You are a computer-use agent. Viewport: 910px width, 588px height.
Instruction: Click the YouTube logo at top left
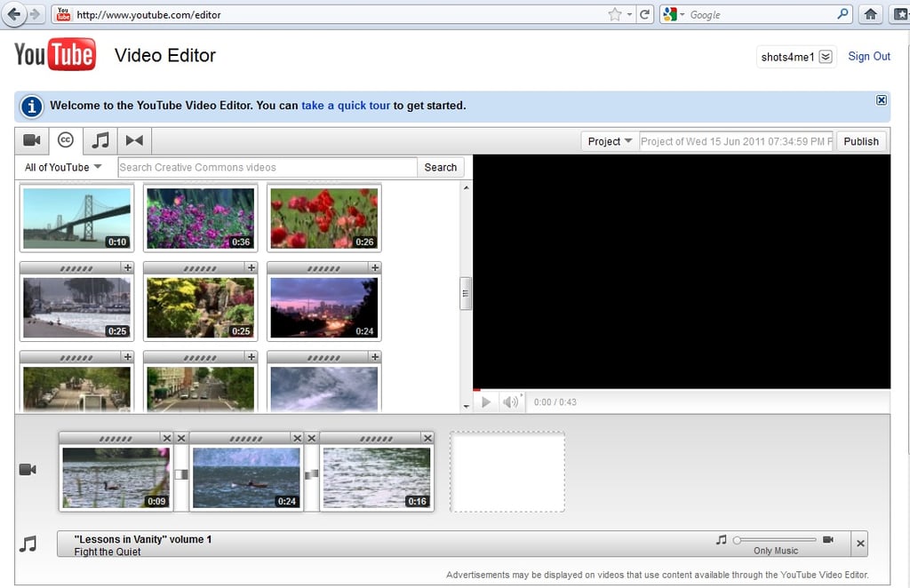pos(55,54)
